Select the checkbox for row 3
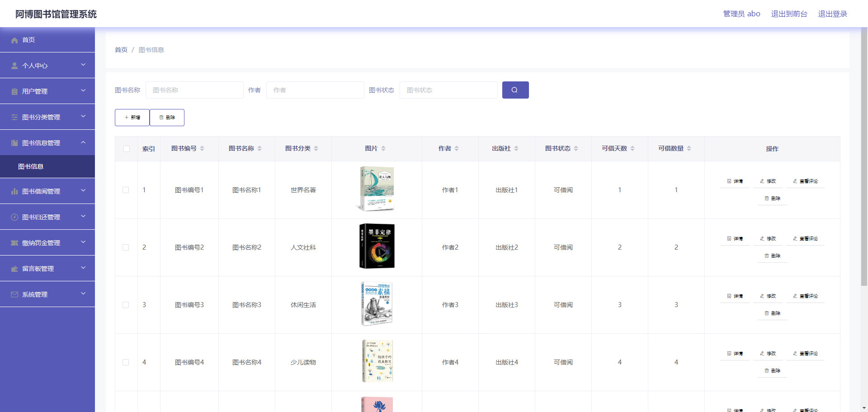The height and width of the screenshot is (412, 868). [126, 305]
